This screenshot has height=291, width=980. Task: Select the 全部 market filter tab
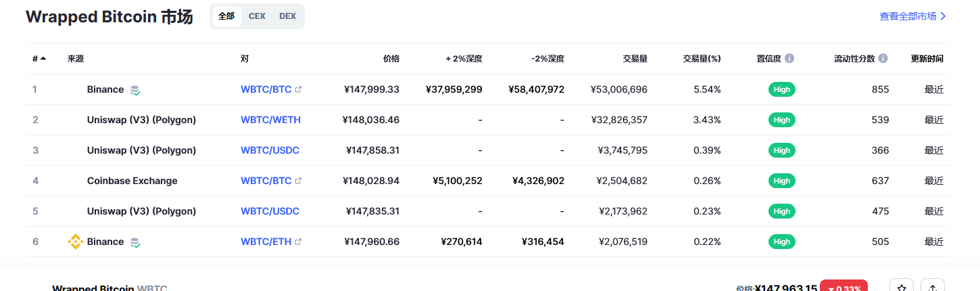tap(226, 16)
